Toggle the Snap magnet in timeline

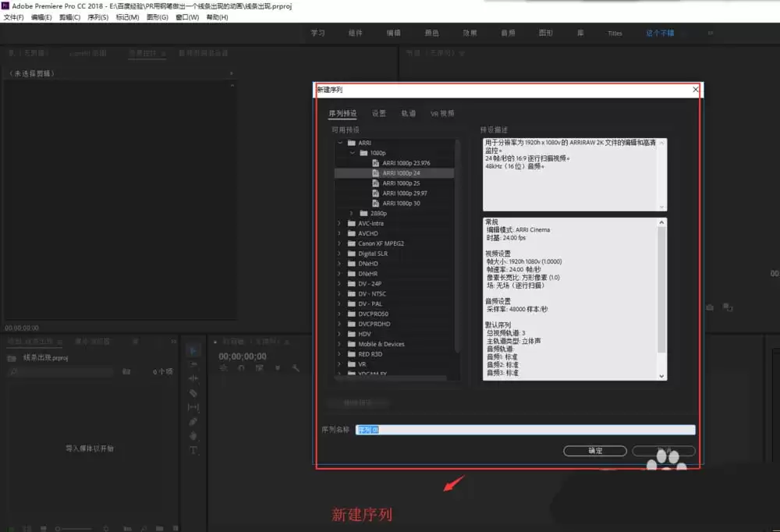(x=241, y=368)
